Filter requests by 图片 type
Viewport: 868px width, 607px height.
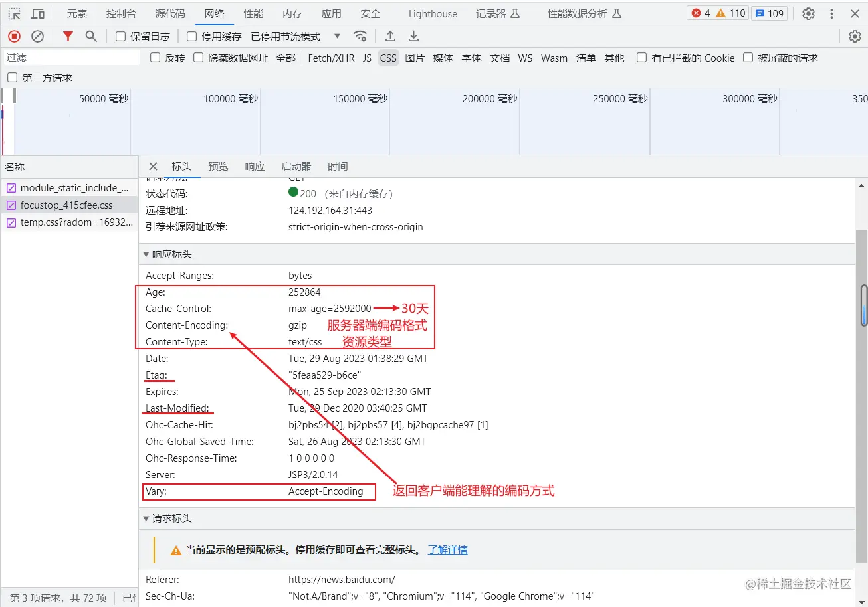[x=415, y=58]
